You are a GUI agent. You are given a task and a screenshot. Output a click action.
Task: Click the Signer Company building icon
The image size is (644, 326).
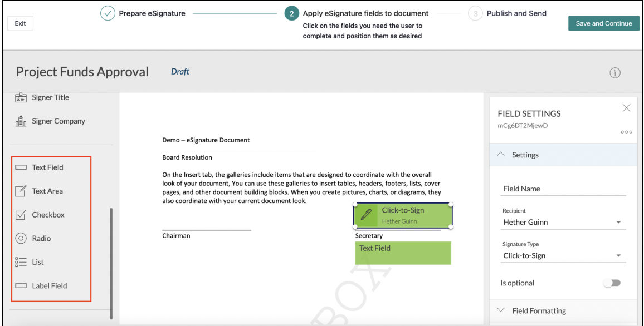(21, 121)
